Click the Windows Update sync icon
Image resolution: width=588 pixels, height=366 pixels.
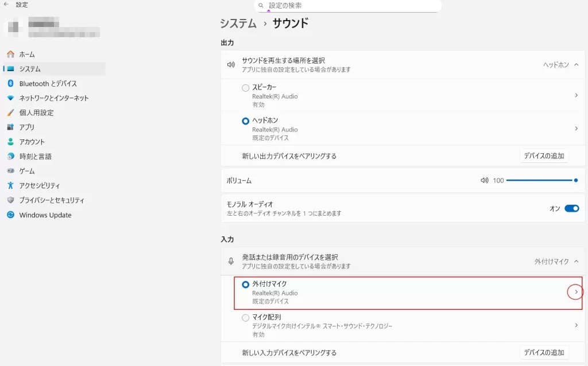[x=10, y=215]
